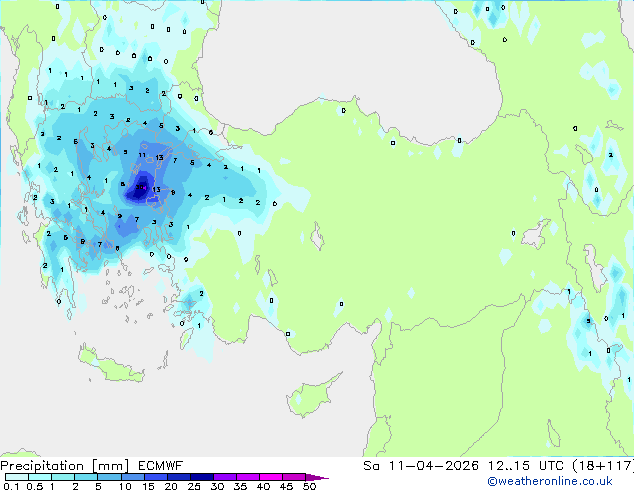Click the 45–50 mm legend swatch
Screen dimensions: 634x490
tap(294, 477)
